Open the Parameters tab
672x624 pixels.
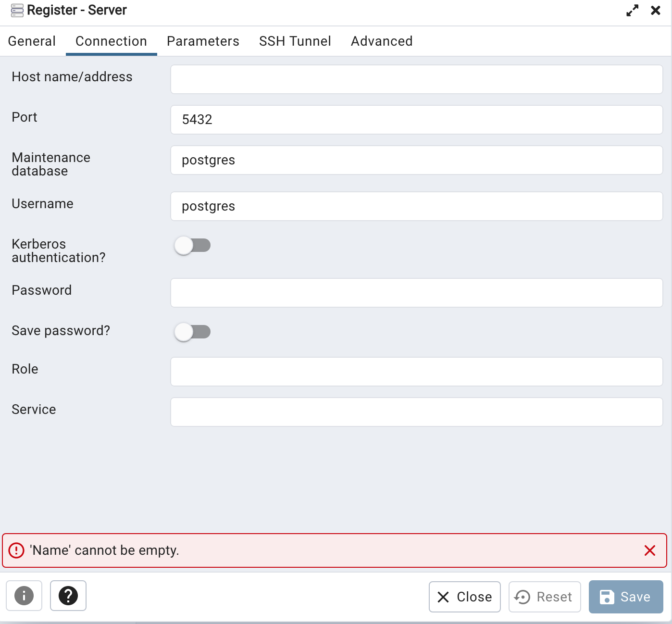pos(203,41)
